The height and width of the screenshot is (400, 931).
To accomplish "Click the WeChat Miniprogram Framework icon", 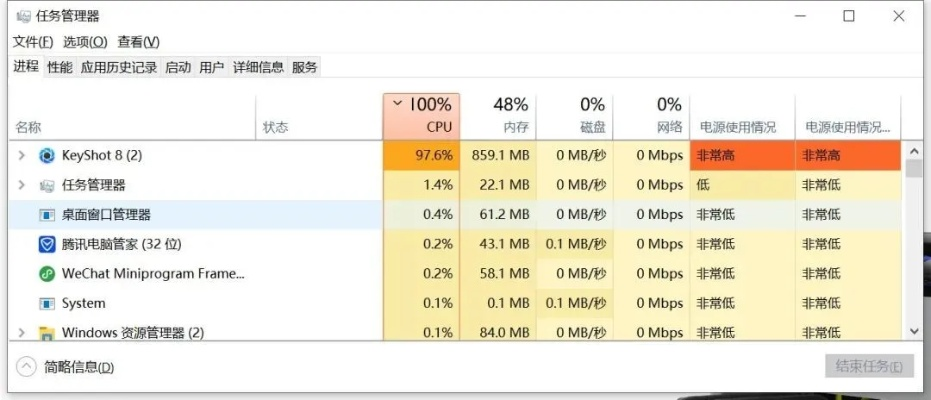I will [x=46, y=274].
